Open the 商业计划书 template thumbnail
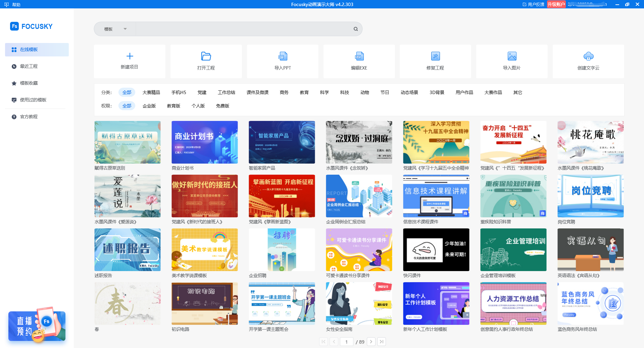This screenshot has height=348, width=644. [204, 142]
